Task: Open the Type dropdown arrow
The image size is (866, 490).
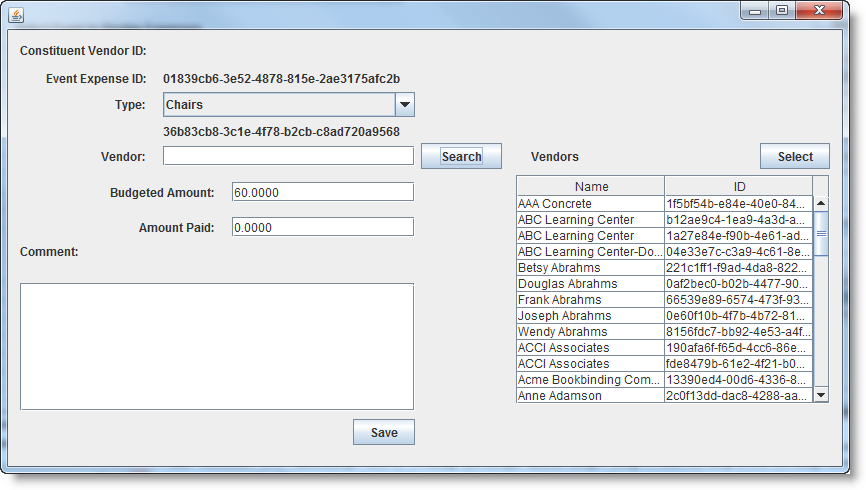Action: pyautogui.click(x=404, y=105)
